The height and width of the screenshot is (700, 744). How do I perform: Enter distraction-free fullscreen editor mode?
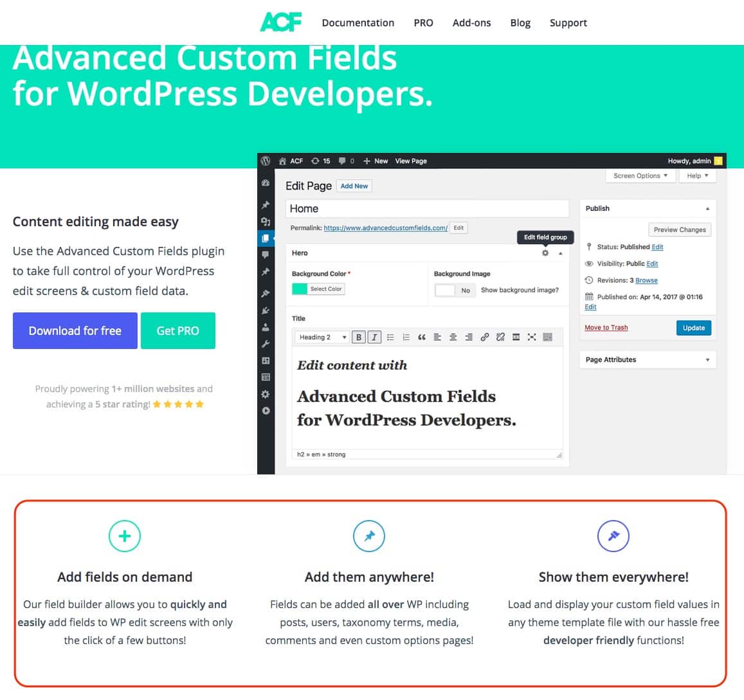tap(532, 337)
